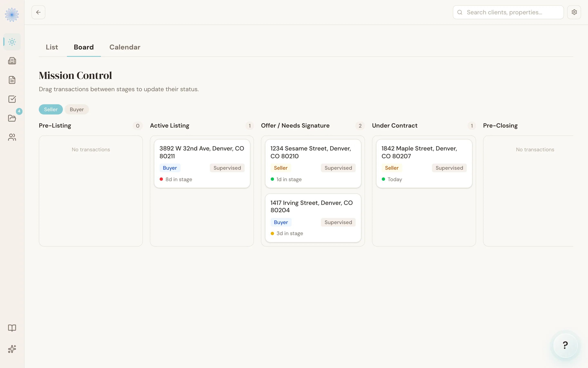Screen dimensions: 588x368
Task: Open the properties building icon in sidebar
Action: (x=12, y=61)
